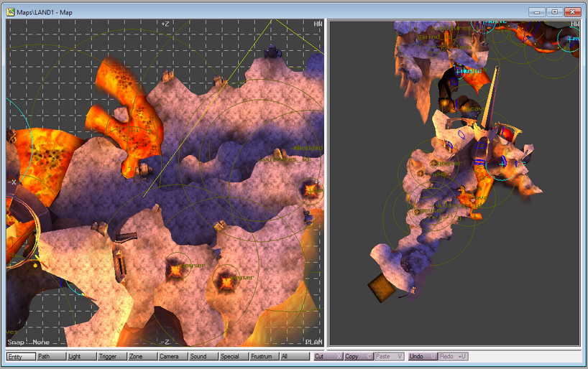Select the Sound filter button
Image resolution: width=588 pixels, height=369 pixels.
[x=203, y=356]
